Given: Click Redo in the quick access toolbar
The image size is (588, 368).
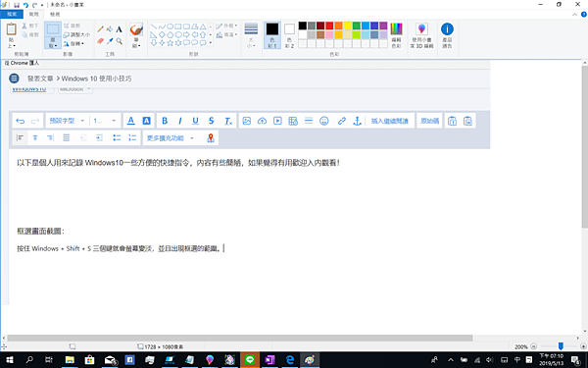Looking at the screenshot, I should coord(35,5).
